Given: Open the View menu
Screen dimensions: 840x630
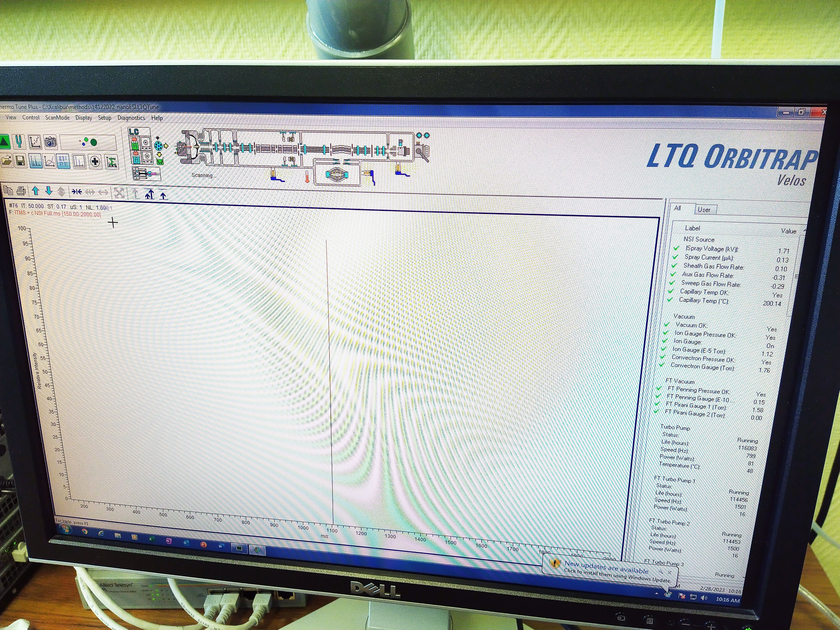Looking at the screenshot, I should pos(11,117).
